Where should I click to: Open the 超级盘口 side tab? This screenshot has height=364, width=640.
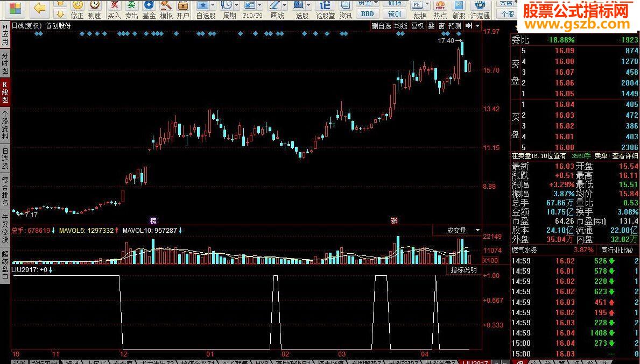click(x=5, y=265)
